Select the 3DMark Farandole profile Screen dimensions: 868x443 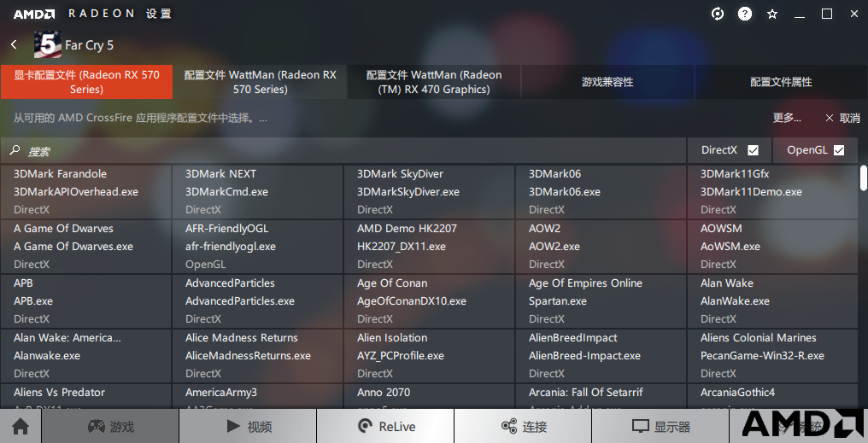click(85, 191)
